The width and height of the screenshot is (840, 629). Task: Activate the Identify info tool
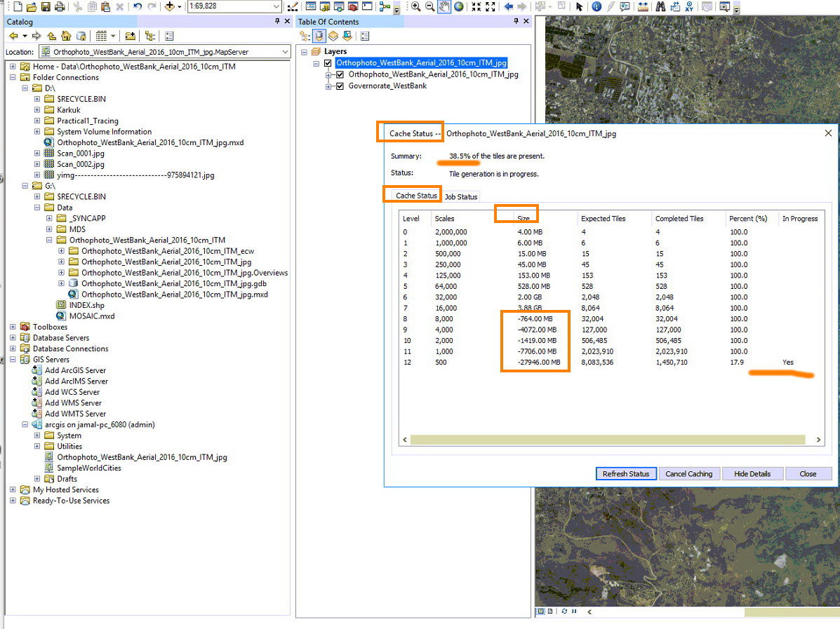[x=596, y=6]
